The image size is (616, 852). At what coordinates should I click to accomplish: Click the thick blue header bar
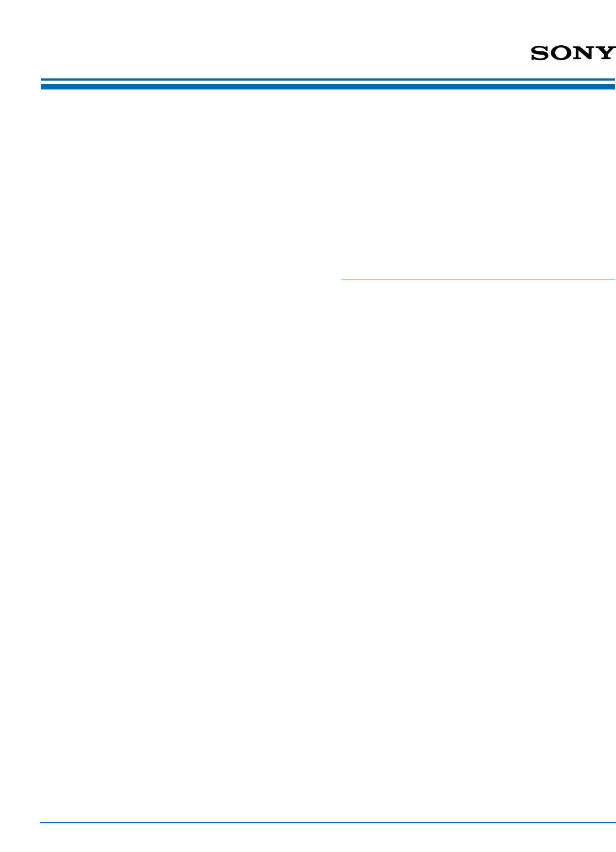[x=328, y=87]
